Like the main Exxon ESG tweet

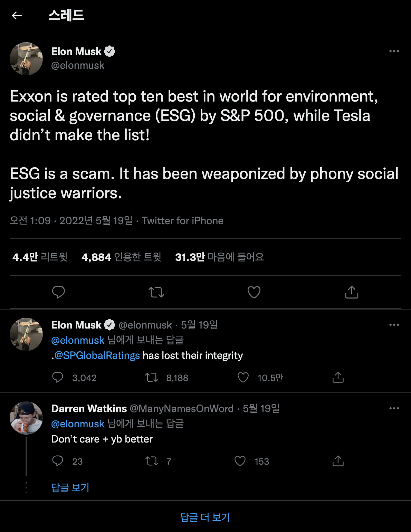254,292
